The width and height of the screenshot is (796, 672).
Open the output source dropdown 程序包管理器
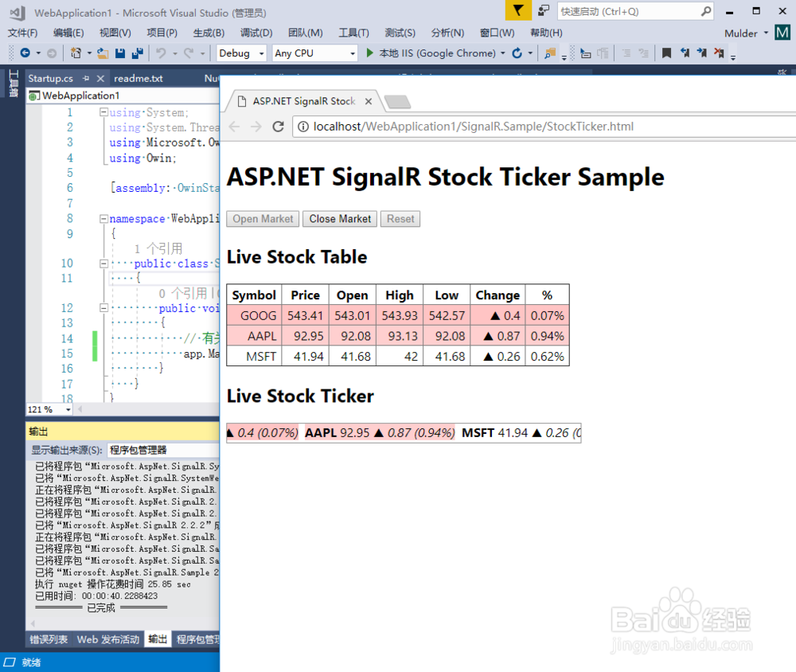pyautogui.click(x=163, y=450)
